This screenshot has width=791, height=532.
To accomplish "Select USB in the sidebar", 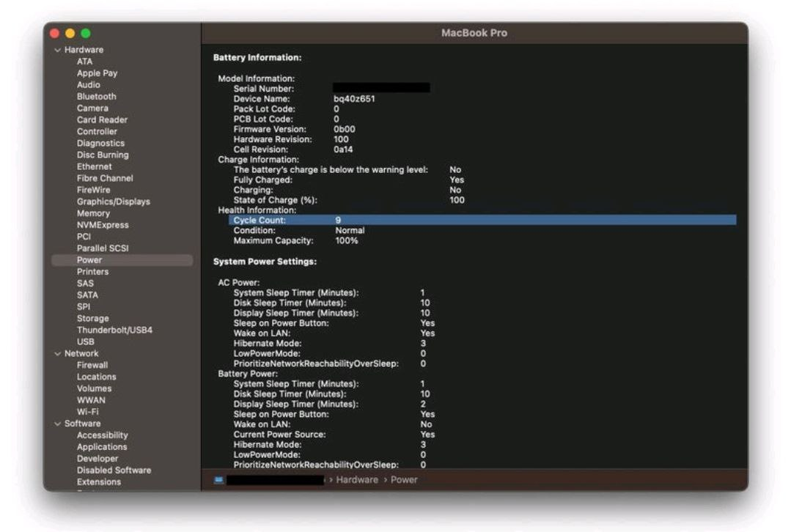I will click(85, 342).
